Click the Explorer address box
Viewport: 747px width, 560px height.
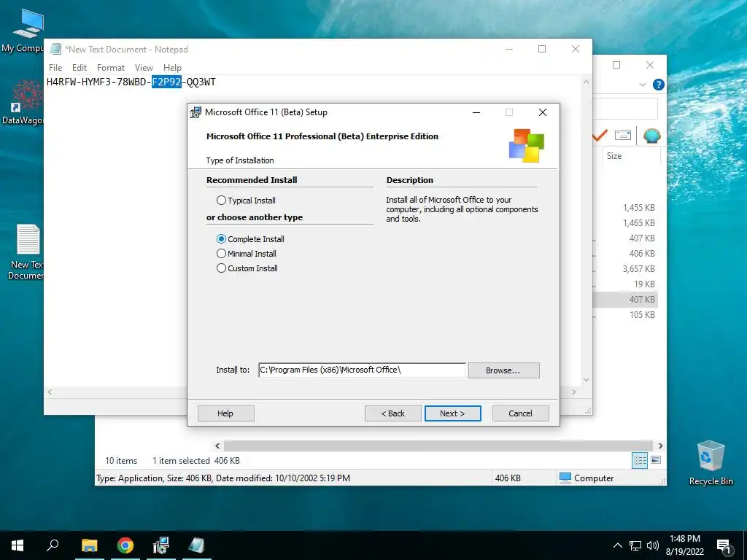pos(625,109)
